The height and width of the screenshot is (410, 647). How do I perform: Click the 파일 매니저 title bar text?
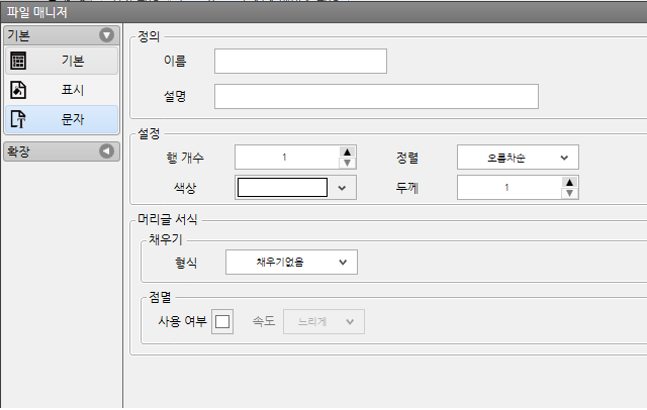click(37, 12)
